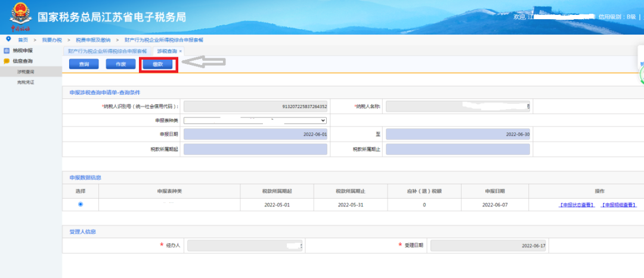Click the 作废 void button
The width and height of the screenshot is (644, 278).
120,64
